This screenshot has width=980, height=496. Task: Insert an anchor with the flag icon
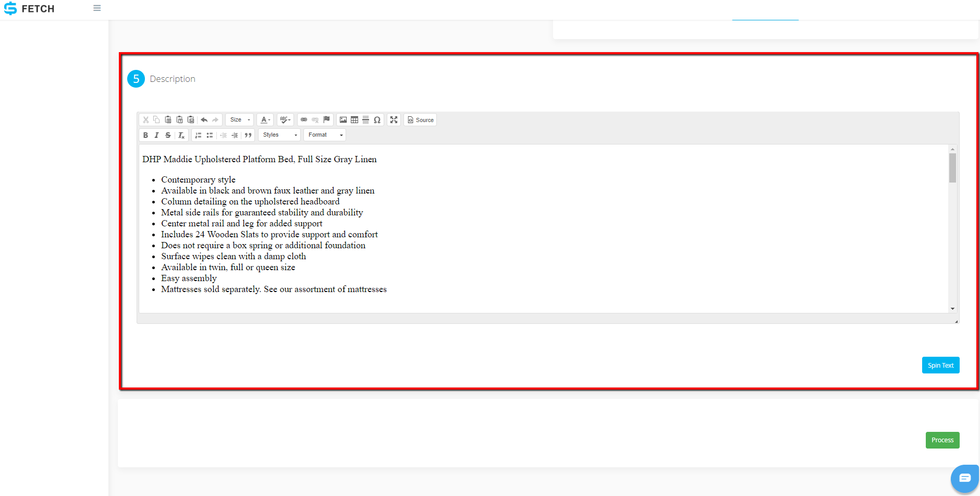coord(327,120)
